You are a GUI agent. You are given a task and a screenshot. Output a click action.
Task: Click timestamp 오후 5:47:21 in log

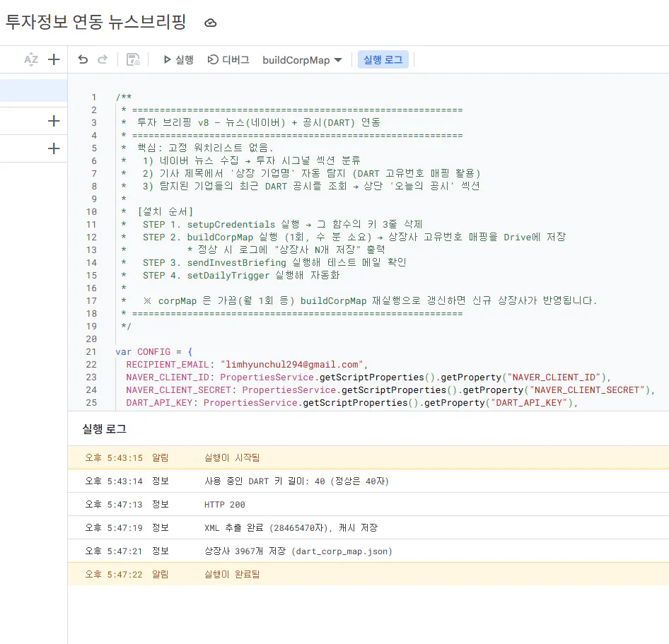(x=113, y=551)
